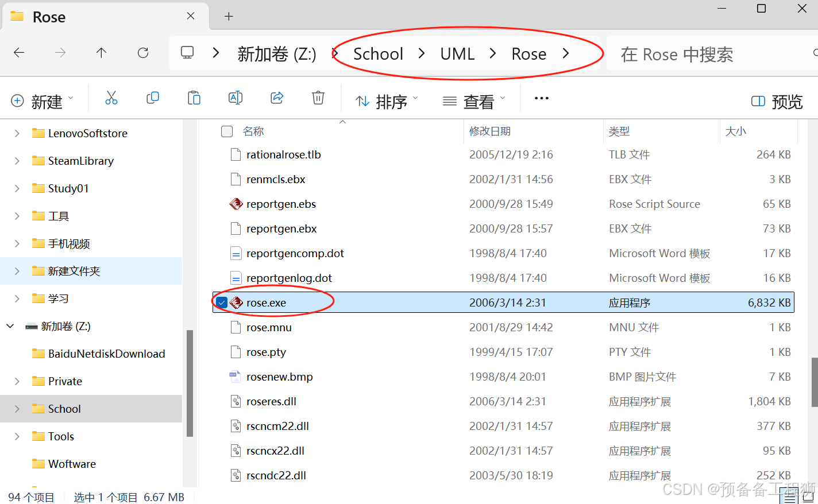The width and height of the screenshot is (818, 504).
Task: Click the rscndc22.dll file icon
Action: 236,475
